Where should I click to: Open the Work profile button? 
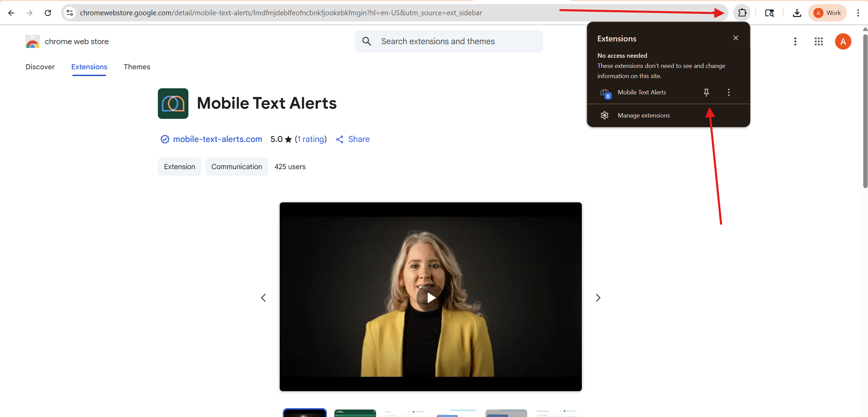click(x=827, y=13)
